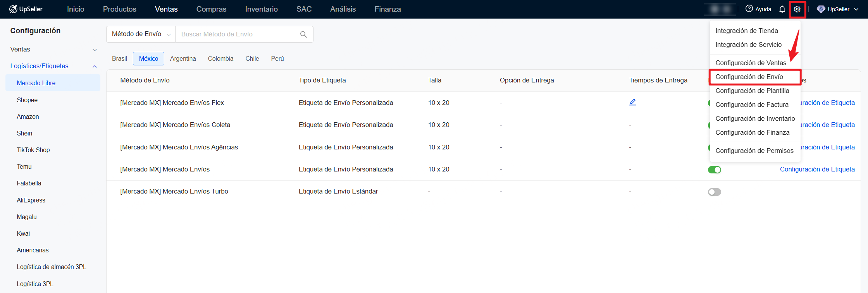Screen dimensions: 868x293
Task: Go to the Inicio menu
Action: (x=76, y=9)
